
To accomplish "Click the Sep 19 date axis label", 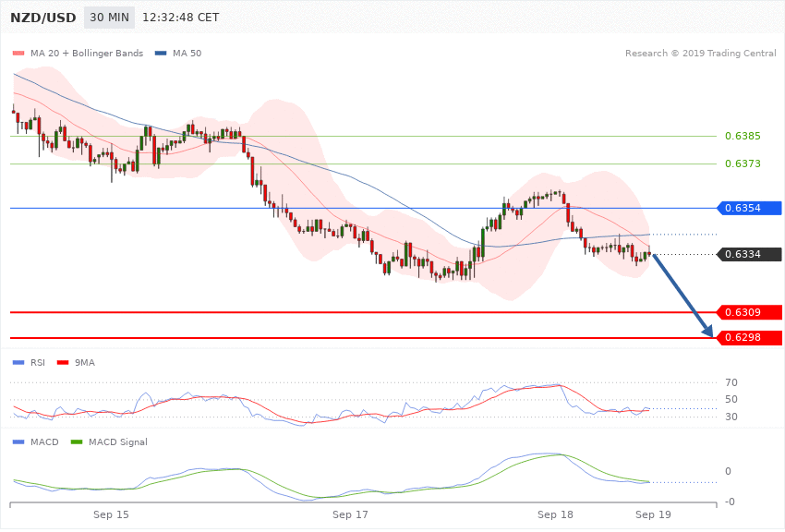I will click(653, 514).
